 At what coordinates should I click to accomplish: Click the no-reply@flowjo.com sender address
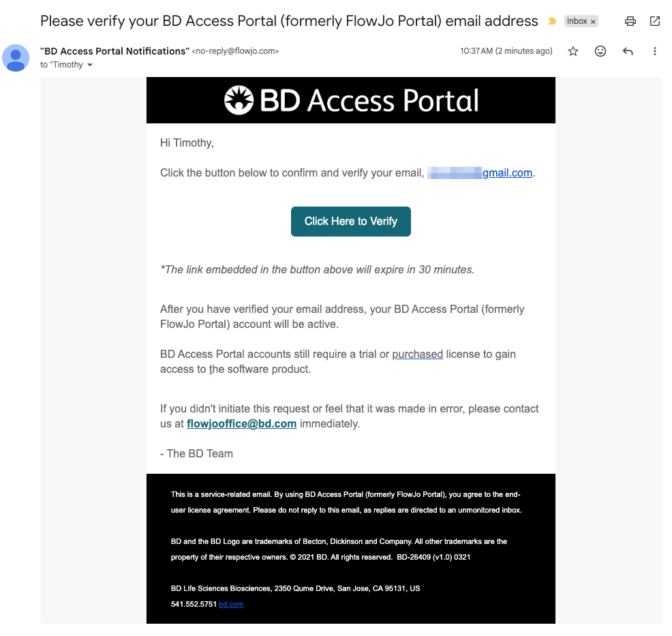(235, 51)
